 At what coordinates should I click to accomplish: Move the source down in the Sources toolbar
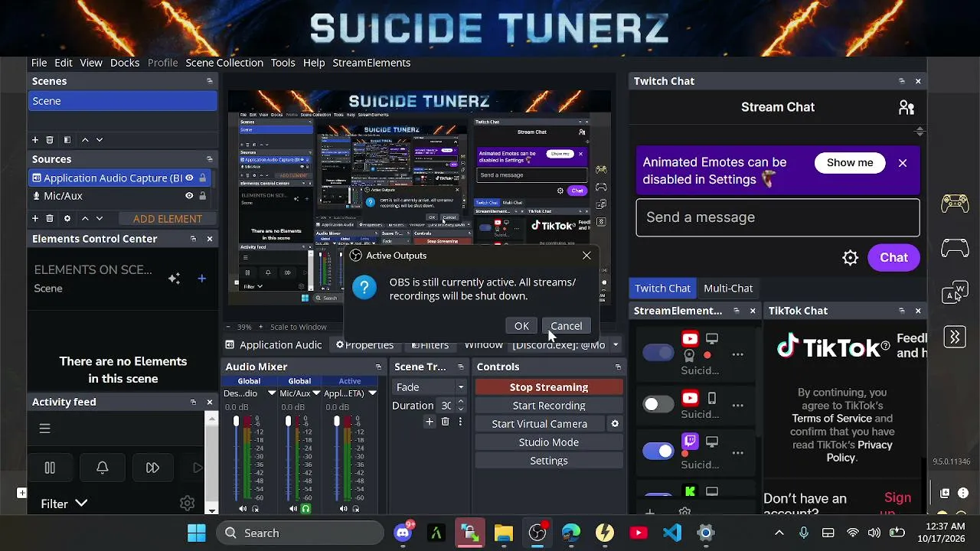click(x=100, y=218)
